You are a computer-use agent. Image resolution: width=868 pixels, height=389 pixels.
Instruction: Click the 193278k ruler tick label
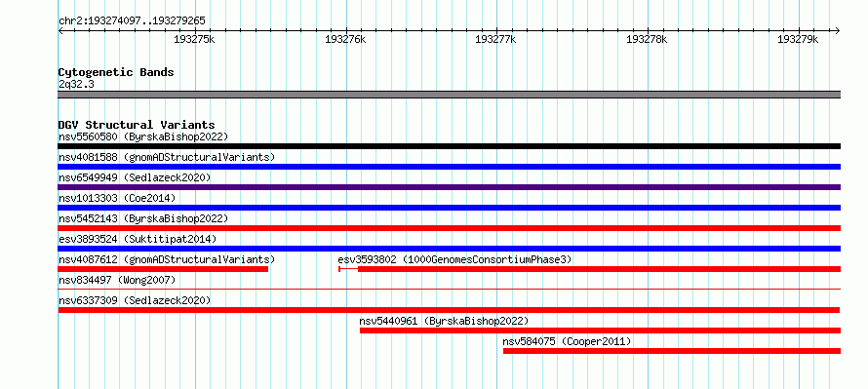coord(647,40)
